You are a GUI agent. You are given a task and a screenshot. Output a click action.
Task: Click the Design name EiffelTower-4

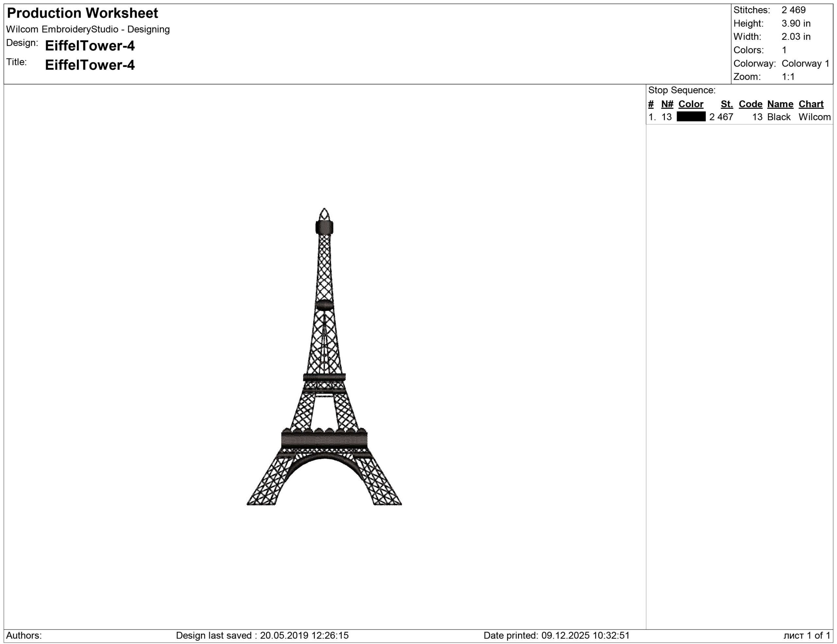[90, 46]
